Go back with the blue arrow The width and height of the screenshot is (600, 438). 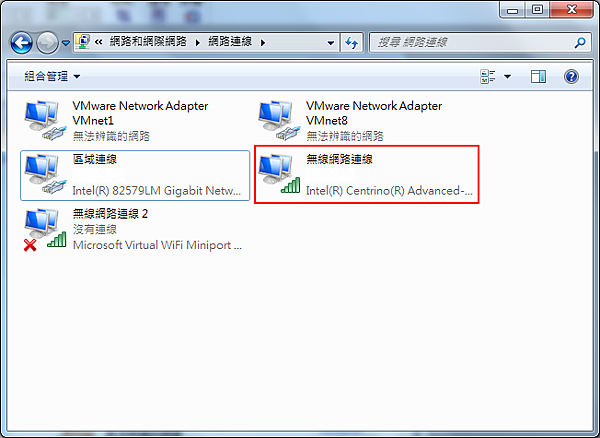pos(21,42)
